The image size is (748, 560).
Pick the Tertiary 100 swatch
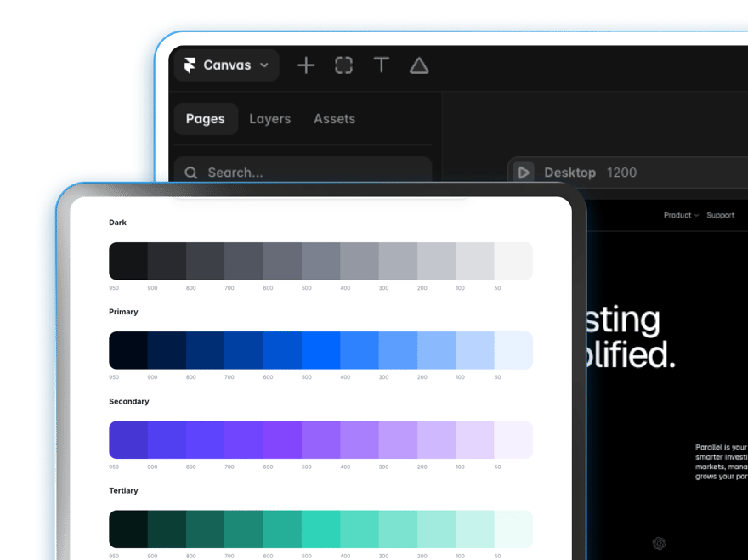click(475, 529)
